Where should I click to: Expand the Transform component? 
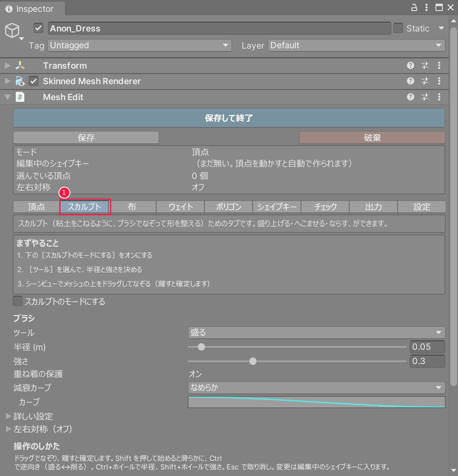click(8, 65)
